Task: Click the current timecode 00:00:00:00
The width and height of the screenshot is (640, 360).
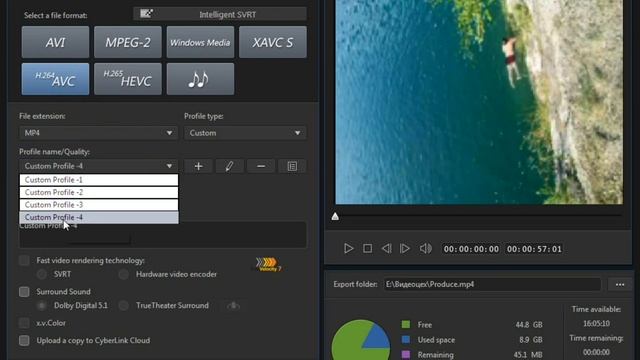Action: pos(471,249)
